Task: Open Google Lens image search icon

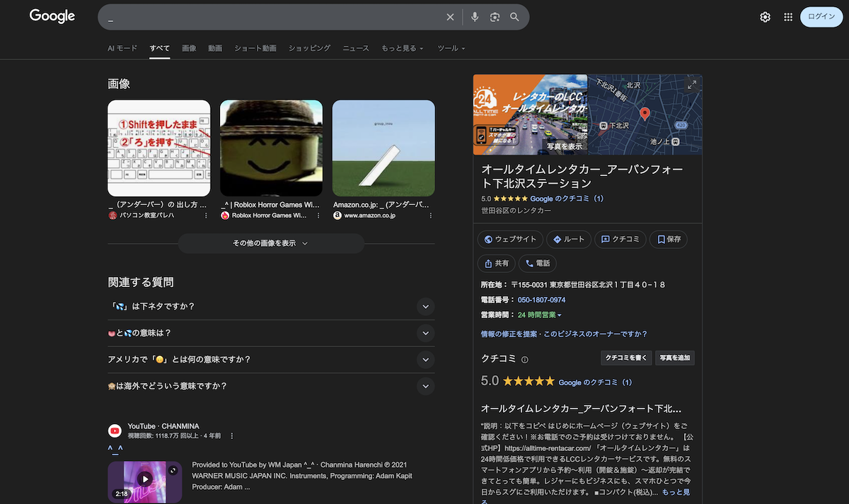Action: coord(495,17)
